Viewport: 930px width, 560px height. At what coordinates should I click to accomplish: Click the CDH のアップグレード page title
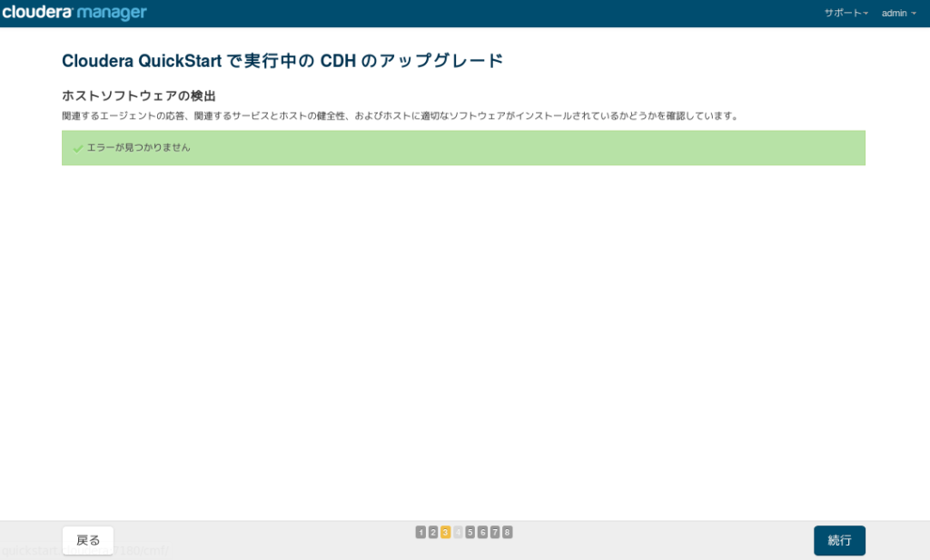[x=282, y=61]
